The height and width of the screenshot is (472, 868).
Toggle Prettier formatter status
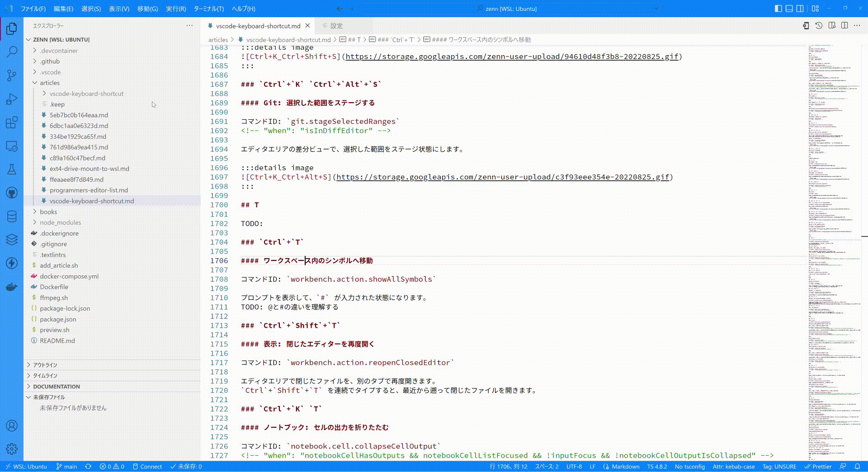click(x=818, y=467)
